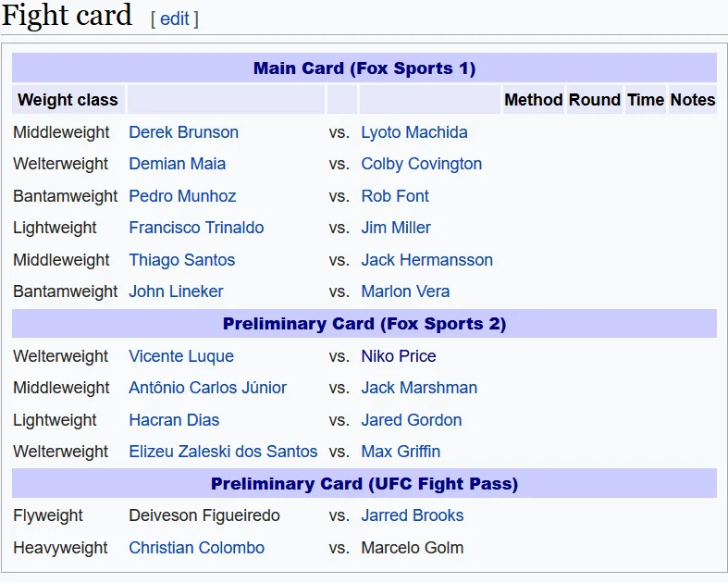
Task: Click the edit link beside Fight card
Action: pyautogui.click(x=174, y=19)
